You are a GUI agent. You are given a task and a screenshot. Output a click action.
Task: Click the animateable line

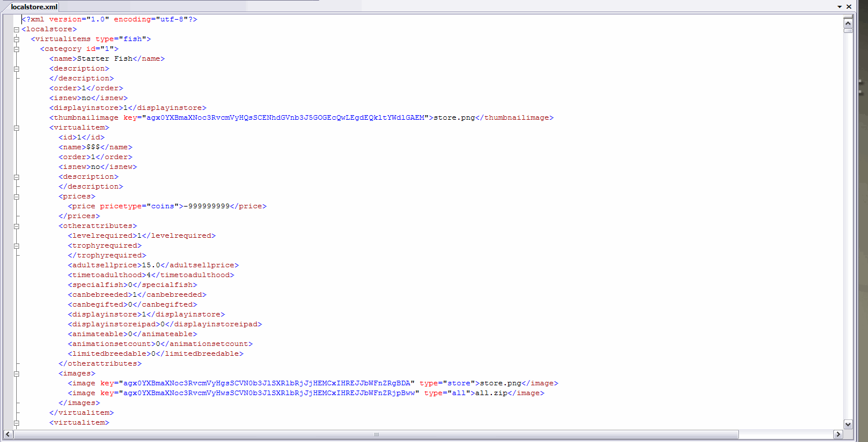(133, 334)
